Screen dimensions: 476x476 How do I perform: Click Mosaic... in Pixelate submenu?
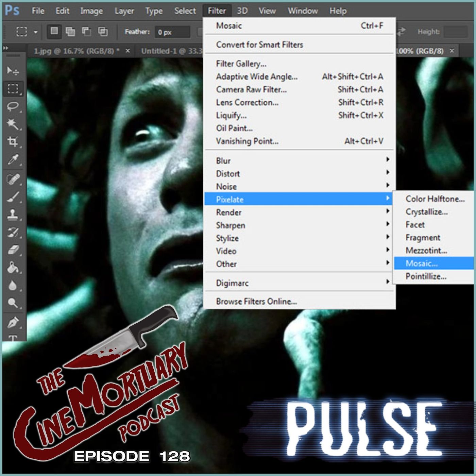[x=422, y=263]
